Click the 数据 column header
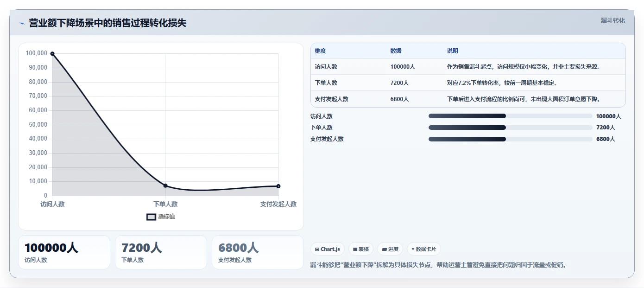Image resolution: width=644 pixels, height=288 pixels. click(x=396, y=51)
